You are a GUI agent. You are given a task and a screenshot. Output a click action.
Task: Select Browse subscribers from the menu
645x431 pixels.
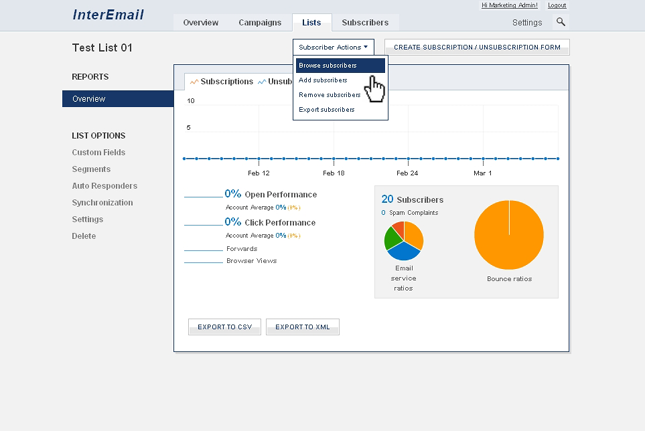(328, 65)
